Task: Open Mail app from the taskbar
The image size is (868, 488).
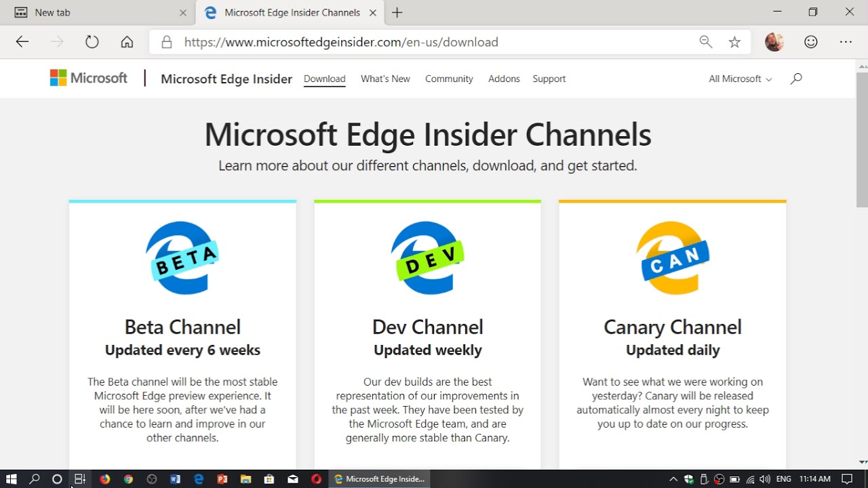Action: (x=292, y=479)
